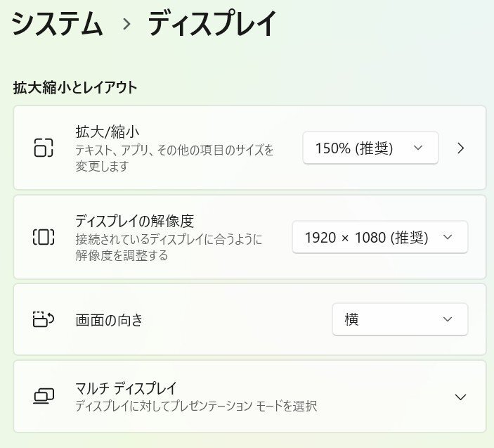This screenshot has width=494, height=448.
Task: Select the 画面の向き label
Action: tap(109, 320)
